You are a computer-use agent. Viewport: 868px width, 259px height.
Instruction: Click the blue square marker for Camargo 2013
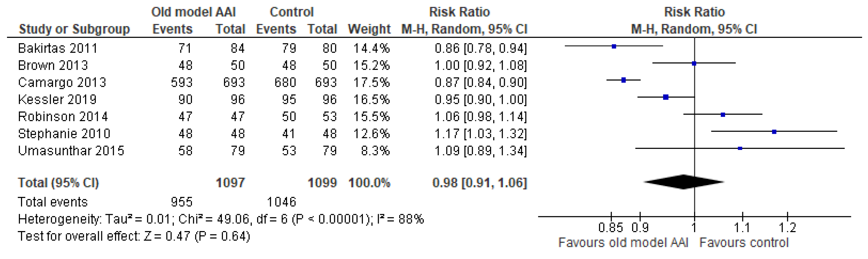click(x=624, y=80)
